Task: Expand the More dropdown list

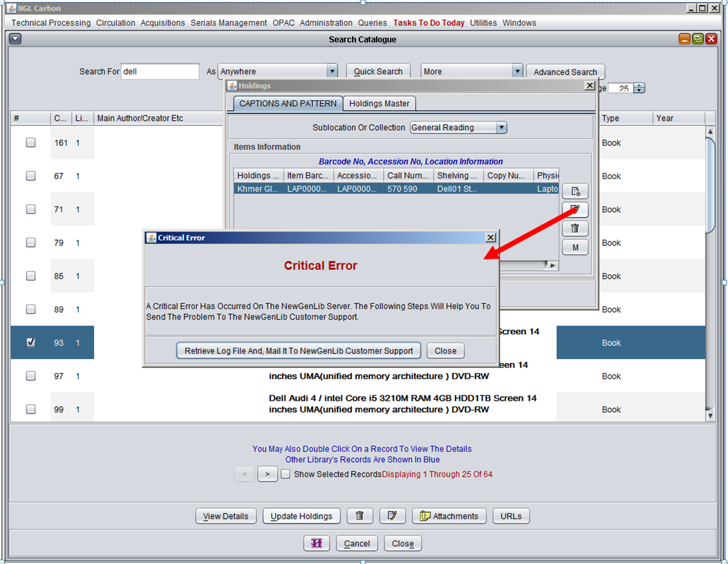Action: (x=517, y=72)
